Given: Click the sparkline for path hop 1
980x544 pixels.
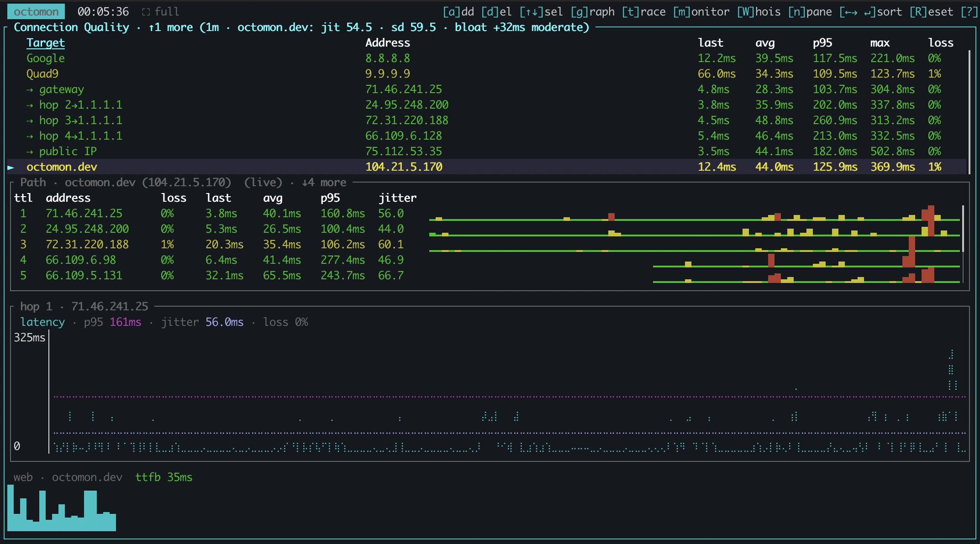Looking at the screenshot, I should pos(694,214).
